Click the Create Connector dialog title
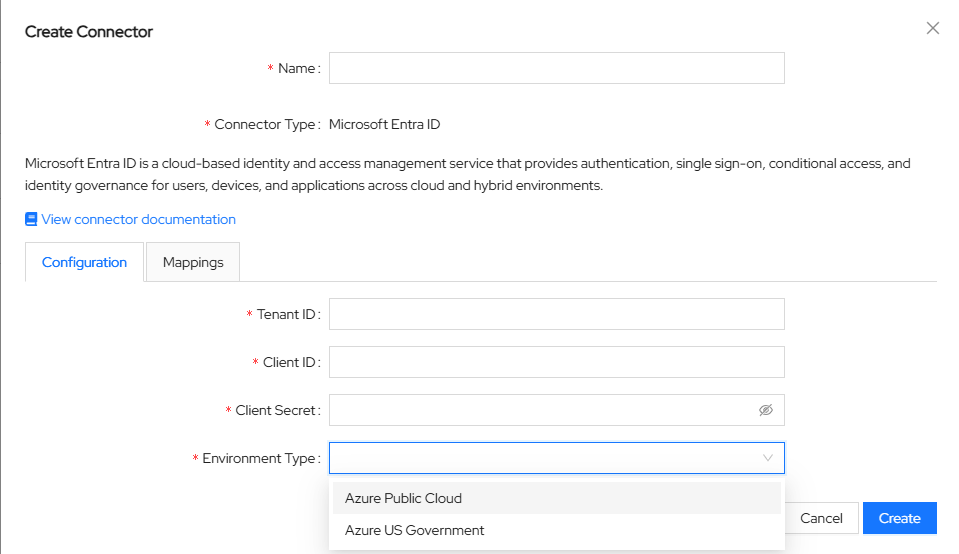This screenshot has width=959, height=554. (89, 32)
